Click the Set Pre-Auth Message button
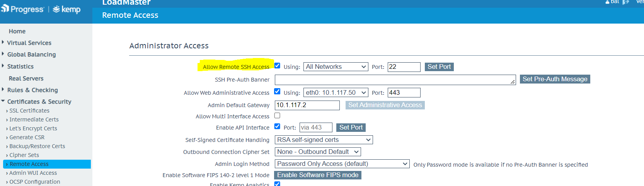Screen dimensions: 644x186 [555, 79]
